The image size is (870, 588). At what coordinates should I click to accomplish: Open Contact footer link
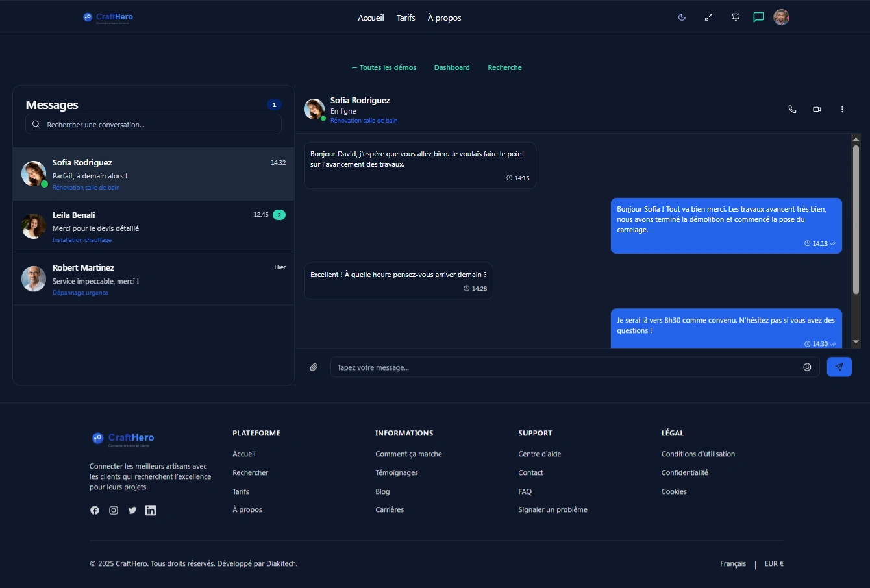click(530, 473)
